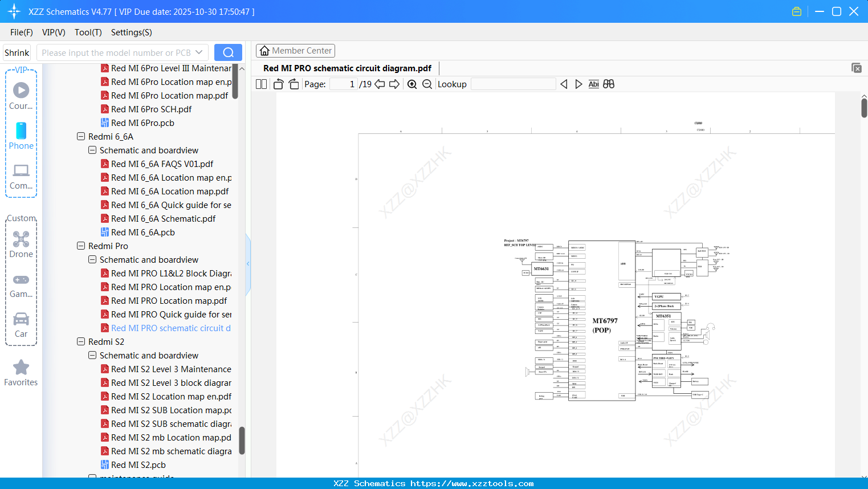Zoom in on the PDF page
The width and height of the screenshot is (868, 489).
[411, 84]
